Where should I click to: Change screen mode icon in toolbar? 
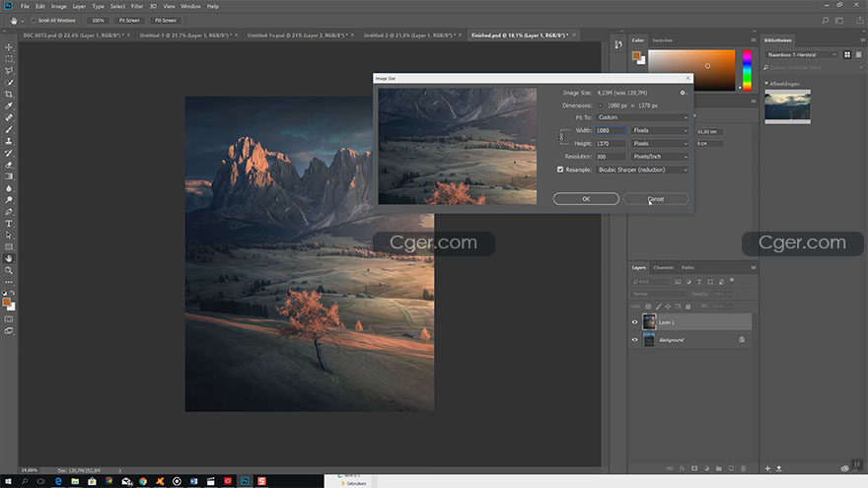coord(9,331)
